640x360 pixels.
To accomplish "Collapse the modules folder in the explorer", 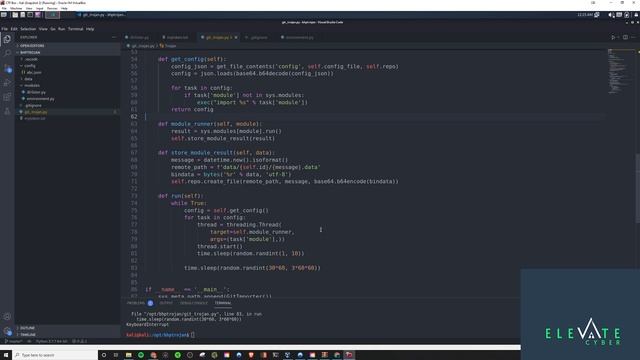I will 67,85.
